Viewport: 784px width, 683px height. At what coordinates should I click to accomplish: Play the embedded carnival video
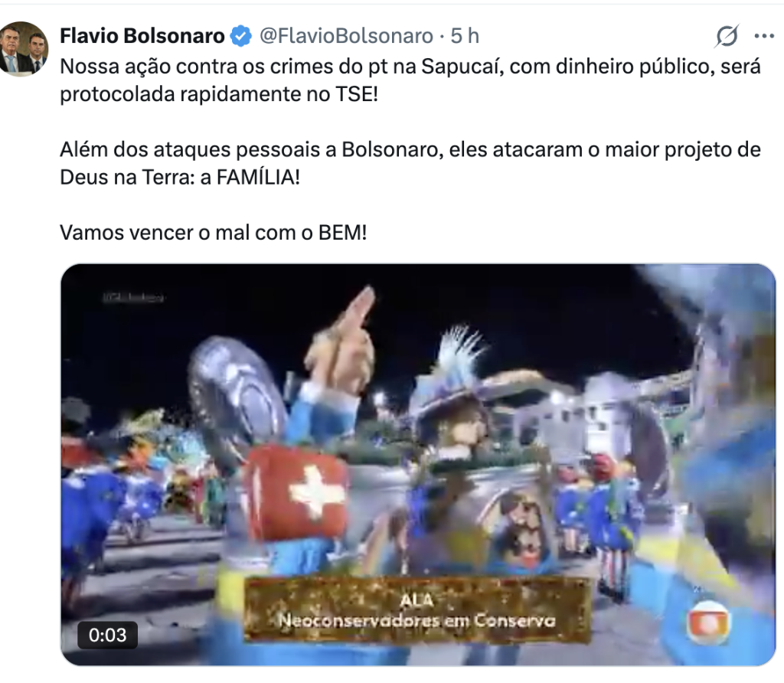pos(418,465)
